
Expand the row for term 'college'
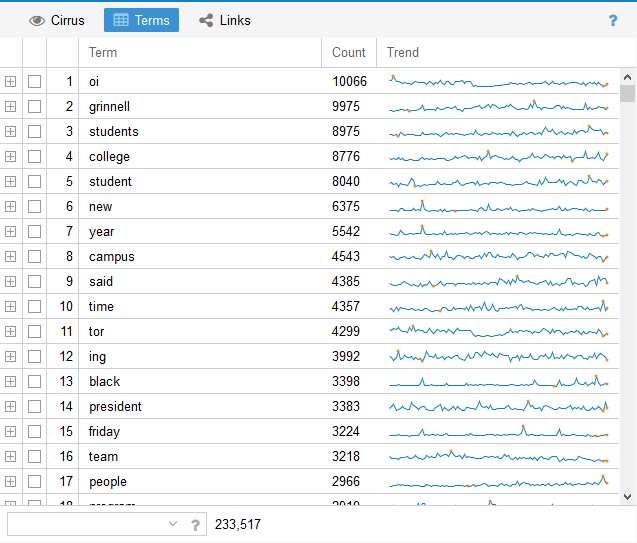(x=11, y=157)
